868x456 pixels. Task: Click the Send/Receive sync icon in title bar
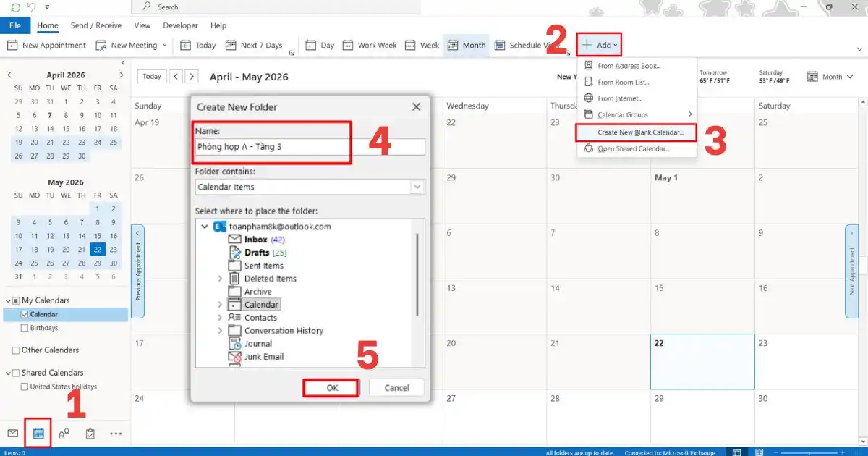click(16, 7)
